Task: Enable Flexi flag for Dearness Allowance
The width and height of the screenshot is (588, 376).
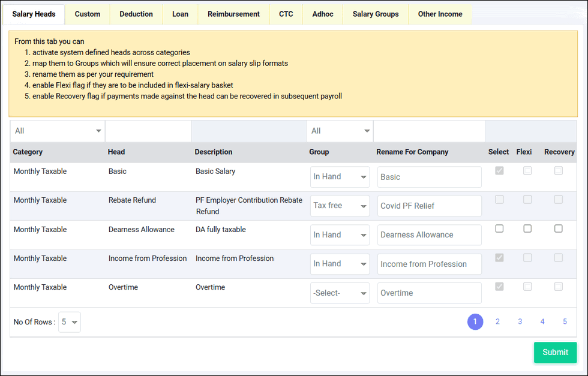Action: [527, 228]
